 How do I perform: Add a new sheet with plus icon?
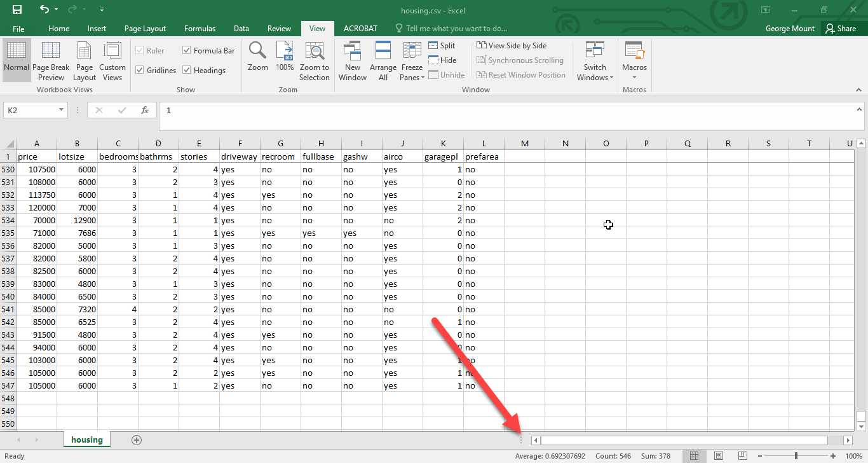pyautogui.click(x=136, y=440)
